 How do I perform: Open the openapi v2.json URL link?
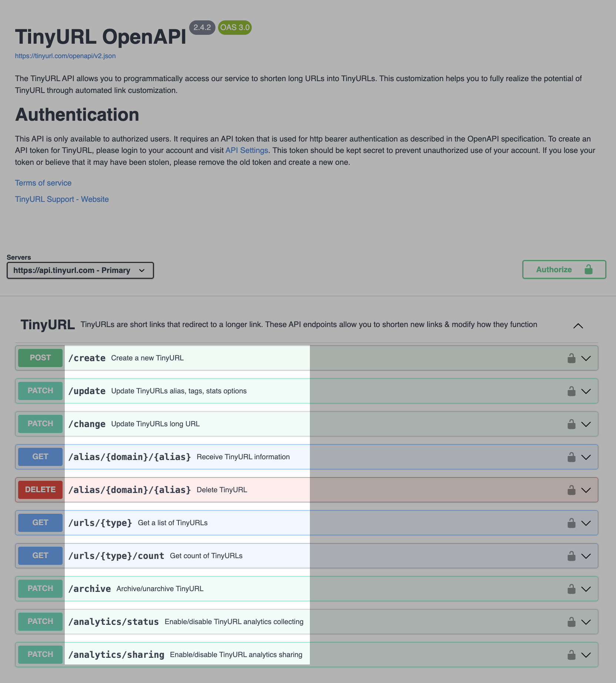tap(65, 56)
